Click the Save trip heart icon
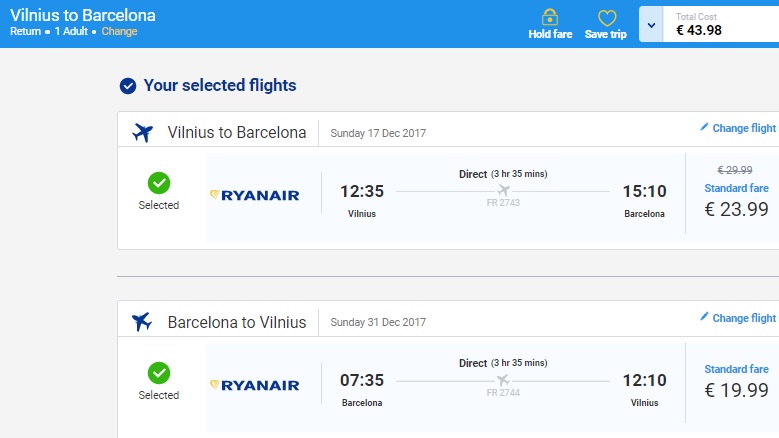Viewport: 779px width, 438px height. tap(606, 18)
